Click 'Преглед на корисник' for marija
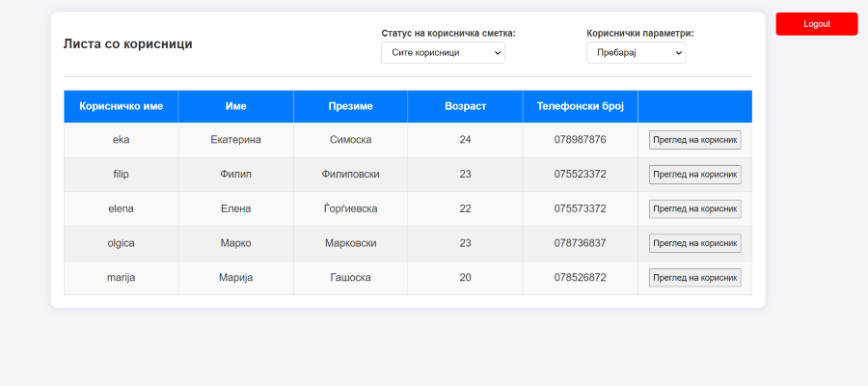Screen dimensions: 868x386 [694, 278]
